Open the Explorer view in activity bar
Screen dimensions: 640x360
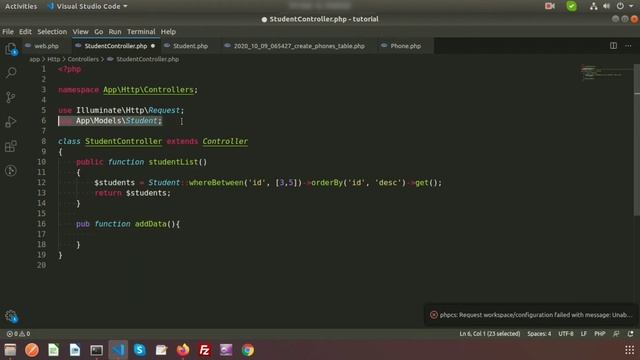click(x=11, y=49)
